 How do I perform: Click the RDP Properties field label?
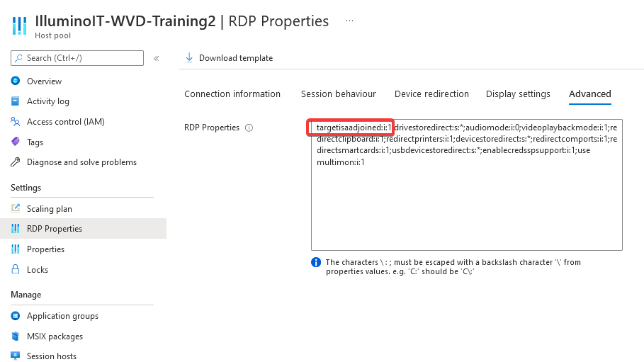[212, 128]
